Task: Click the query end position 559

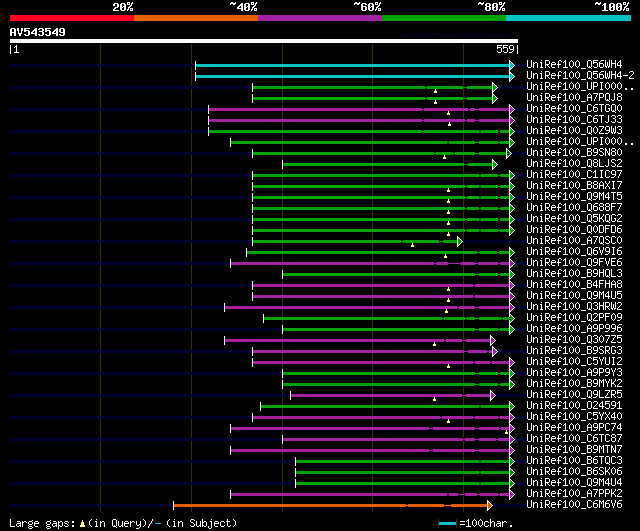Action: pyautogui.click(x=505, y=49)
